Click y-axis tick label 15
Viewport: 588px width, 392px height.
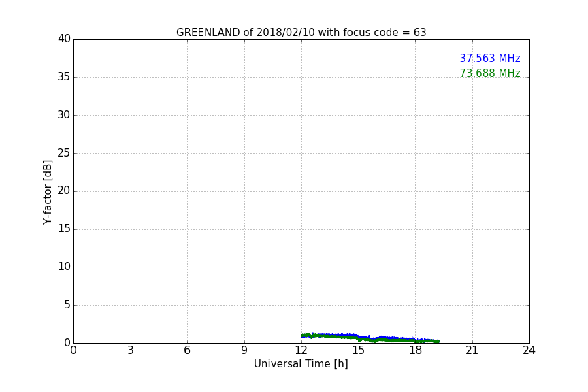[x=64, y=229]
